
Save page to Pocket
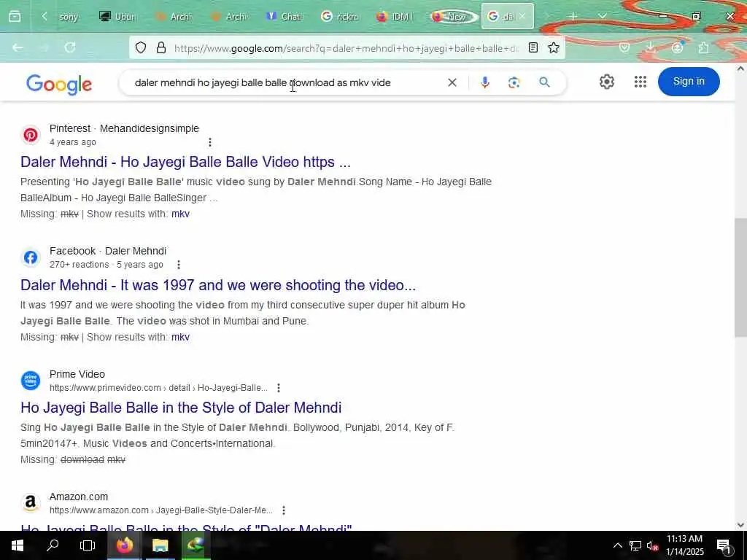click(624, 47)
